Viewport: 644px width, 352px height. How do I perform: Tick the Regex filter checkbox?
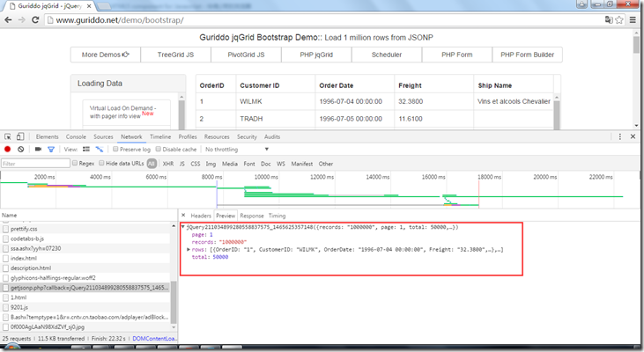coord(74,163)
